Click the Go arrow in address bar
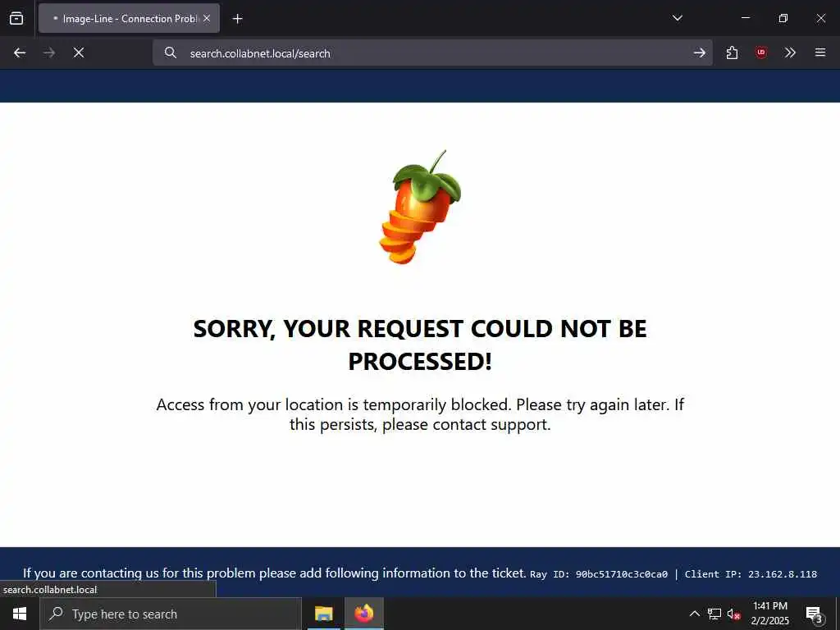Viewport: 840px width, 630px height. point(699,52)
